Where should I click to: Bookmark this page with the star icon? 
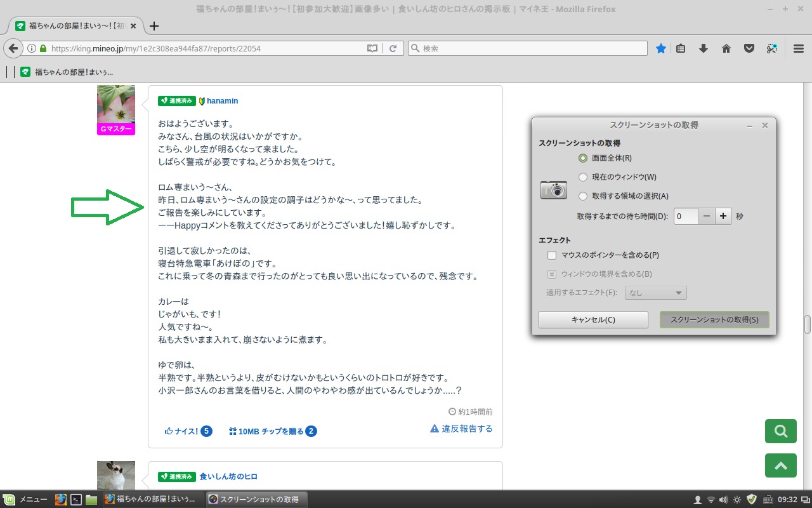pos(661,48)
